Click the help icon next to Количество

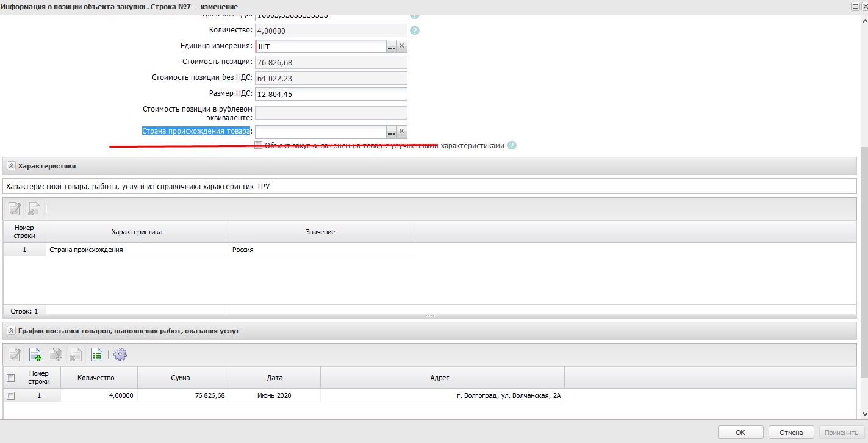[415, 31]
